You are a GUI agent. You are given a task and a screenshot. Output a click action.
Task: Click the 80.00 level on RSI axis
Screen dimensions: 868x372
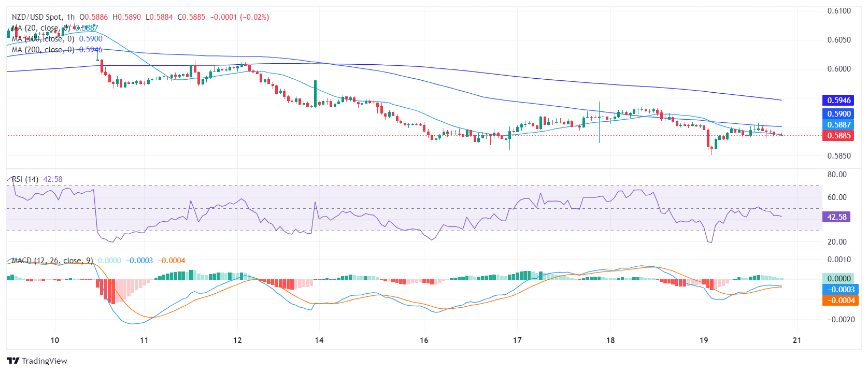pyautogui.click(x=837, y=175)
